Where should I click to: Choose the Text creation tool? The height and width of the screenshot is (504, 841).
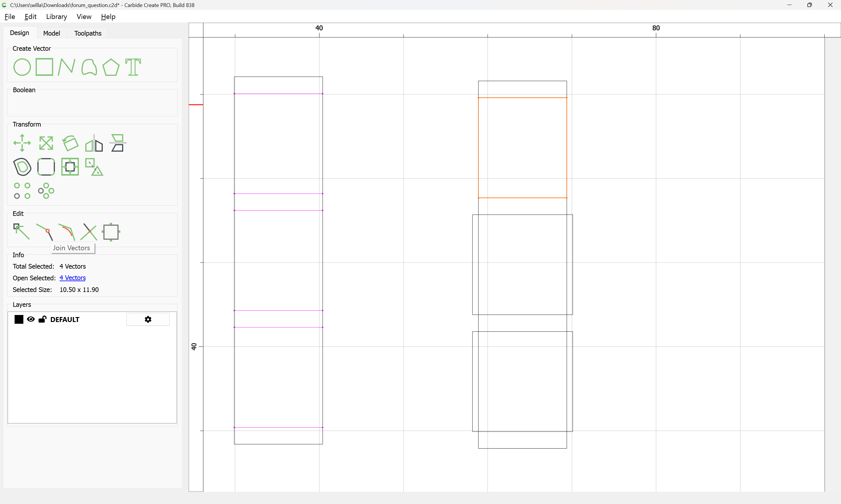click(x=133, y=67)
